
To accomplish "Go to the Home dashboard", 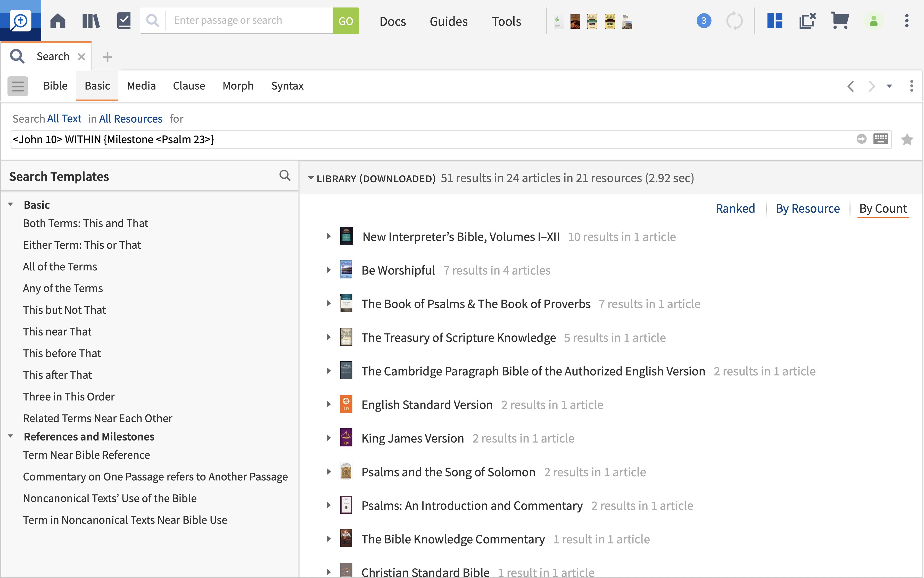I will click(x=58, y=21).
